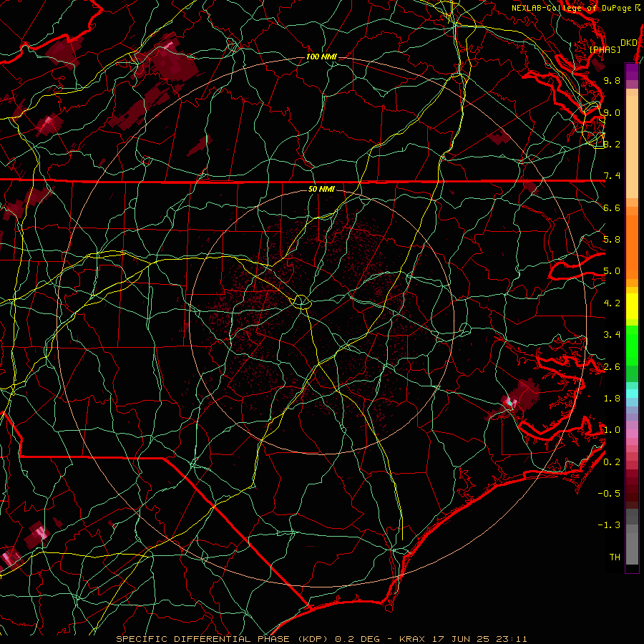Image resolution: width=644 pixels, height=644 pixels.
Task: Click the 4.2 scale label
Action: [612, 303]
